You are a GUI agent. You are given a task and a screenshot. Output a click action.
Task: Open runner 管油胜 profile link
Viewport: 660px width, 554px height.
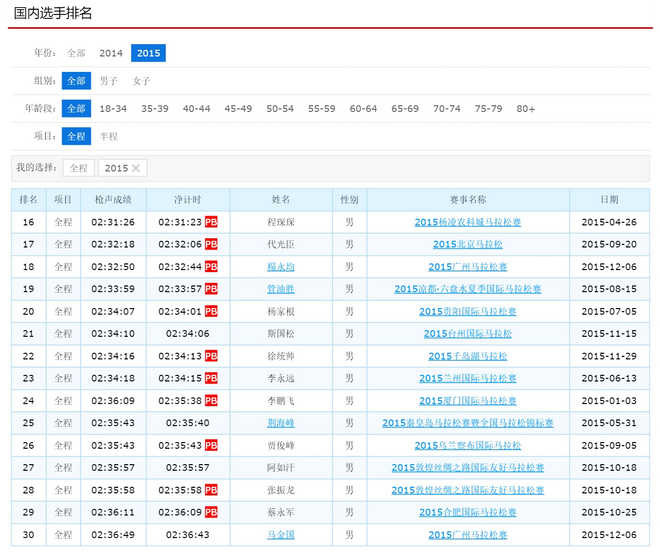point(281,289)
